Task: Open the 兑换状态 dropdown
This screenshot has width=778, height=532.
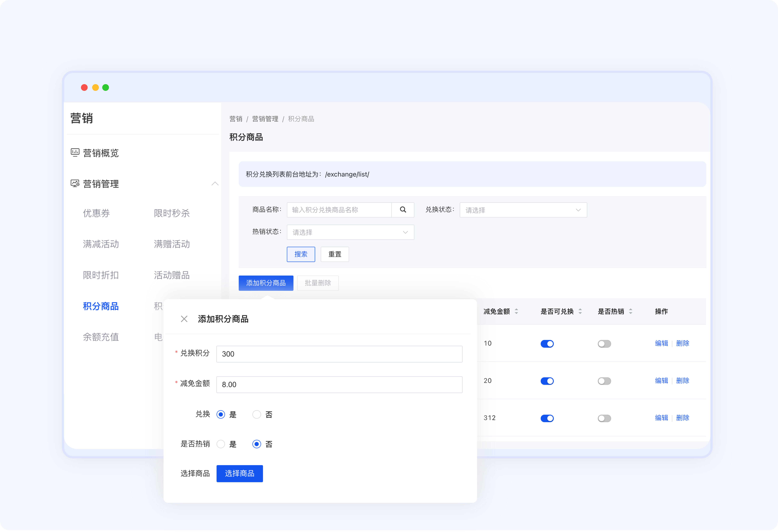Action: tap(523, 210)
